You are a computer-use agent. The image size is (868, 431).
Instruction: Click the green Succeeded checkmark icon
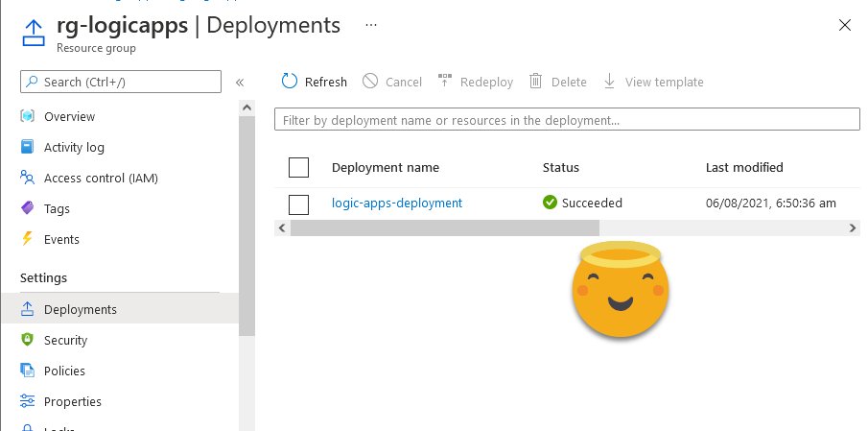coord(550,203)
